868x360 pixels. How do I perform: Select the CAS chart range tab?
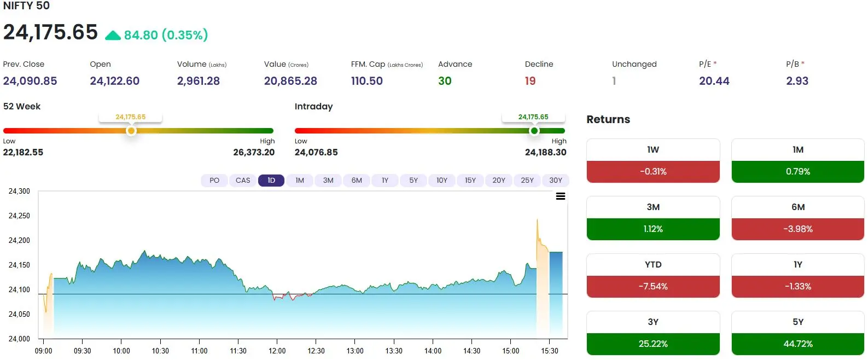(243, 181)
